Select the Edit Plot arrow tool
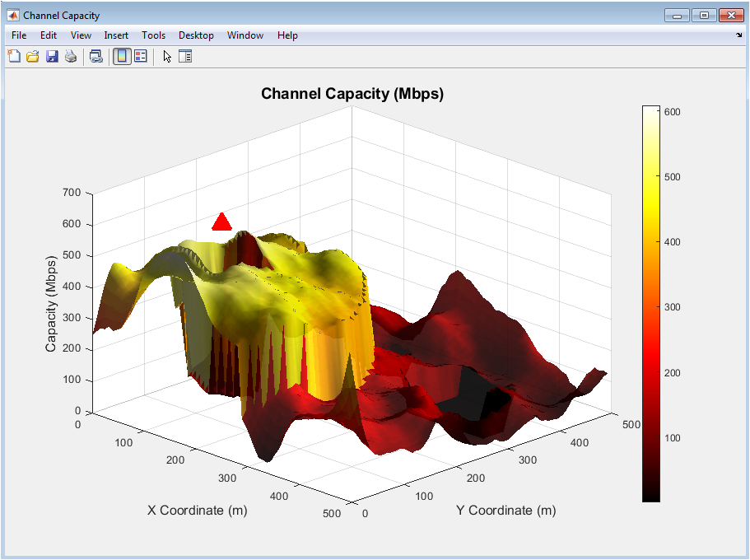Viewport: 750px width, 560px height. click(x=167, y=56)
